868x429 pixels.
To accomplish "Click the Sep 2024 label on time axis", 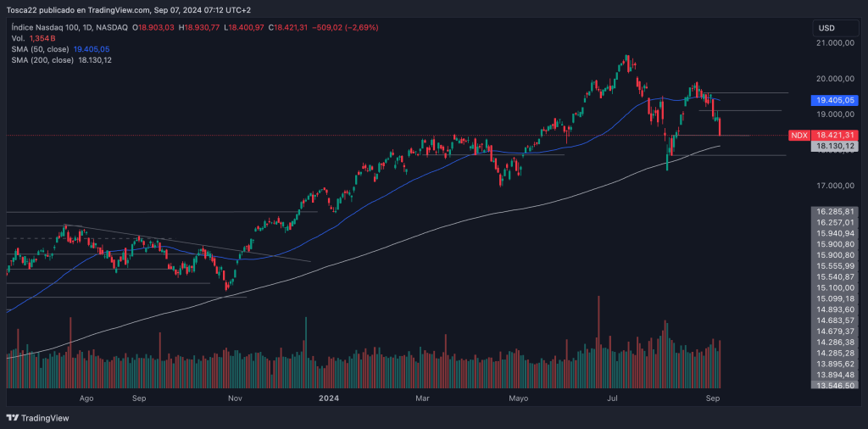I will click(x=713, y=397).
